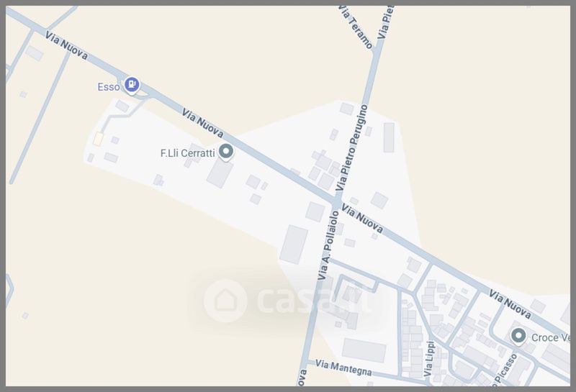Click the Via Lippi street label
Screen dimensions: 576x392
(x=429, y=359)
